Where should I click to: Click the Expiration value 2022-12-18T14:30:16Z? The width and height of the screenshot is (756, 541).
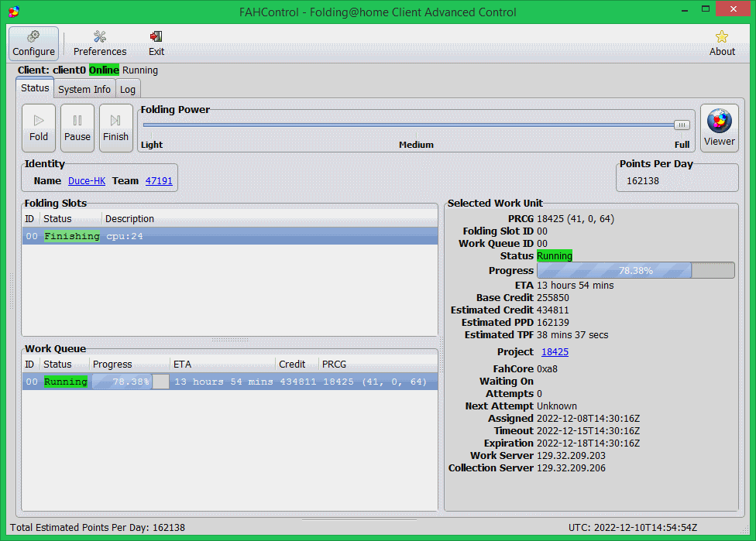click(588, 443)
